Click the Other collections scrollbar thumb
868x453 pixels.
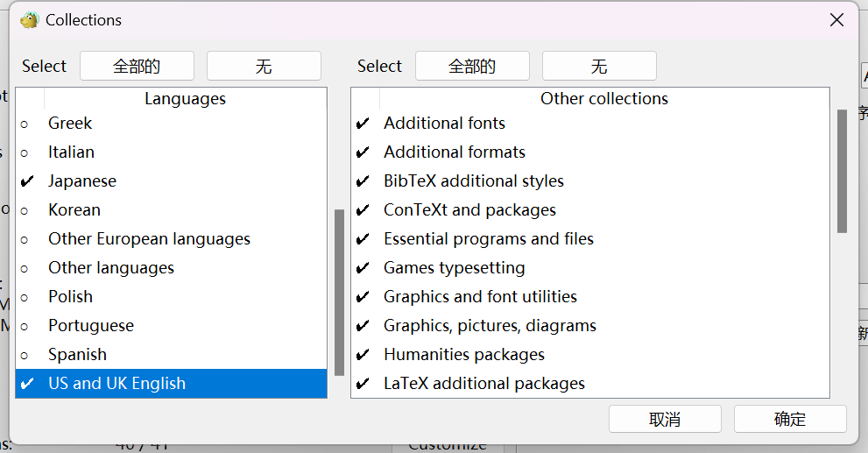tap(842, 171)
